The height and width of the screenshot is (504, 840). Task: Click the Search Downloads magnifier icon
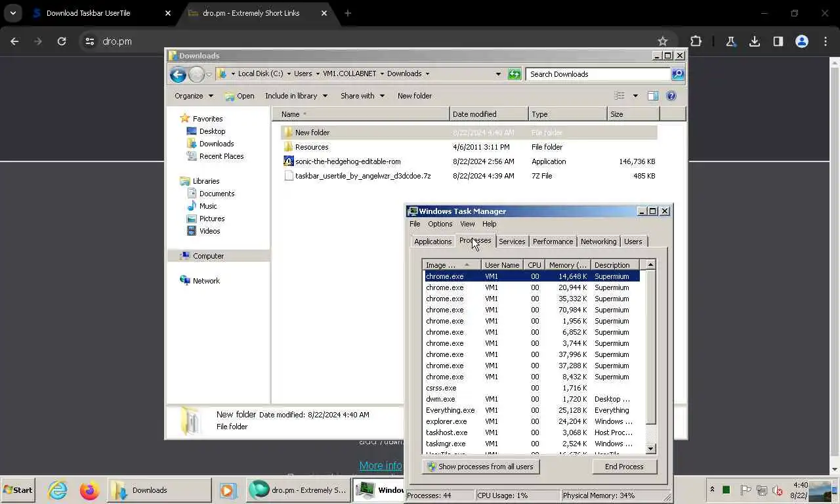pos(678,74)
